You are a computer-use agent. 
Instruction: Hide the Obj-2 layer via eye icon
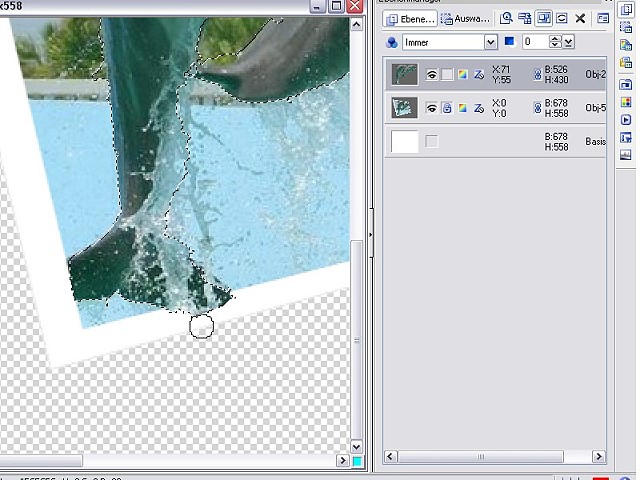tap(431, 75)
